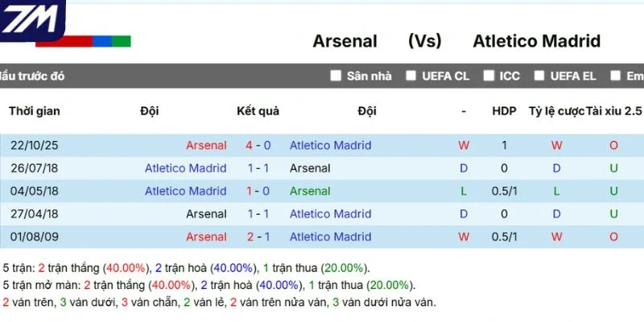Click the 2 - 1 score on 01/08/09
The image size is (644, 322).
click(258, 237)
